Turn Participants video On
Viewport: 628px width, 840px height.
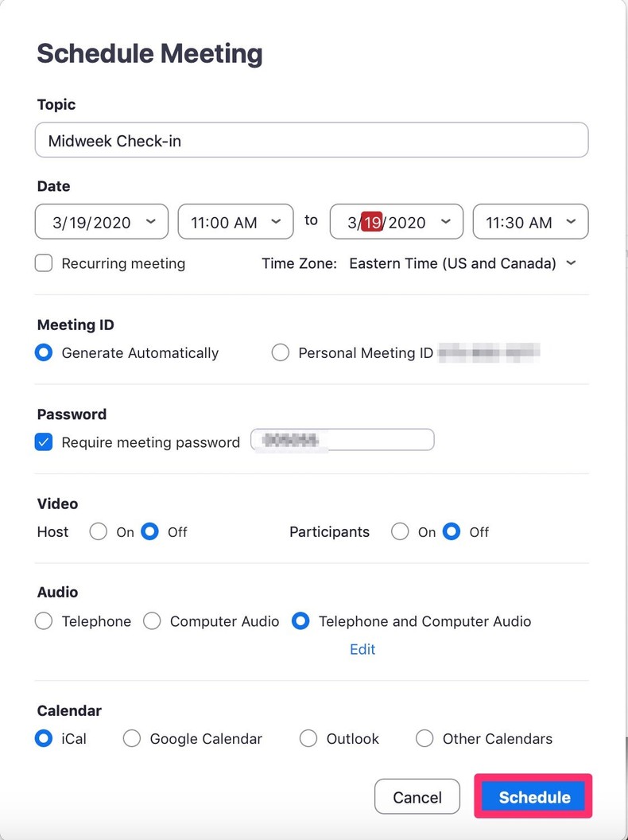point(400,531)
